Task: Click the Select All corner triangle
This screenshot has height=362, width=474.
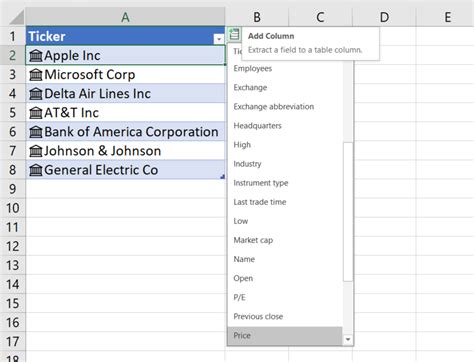Action: (16, 17)
